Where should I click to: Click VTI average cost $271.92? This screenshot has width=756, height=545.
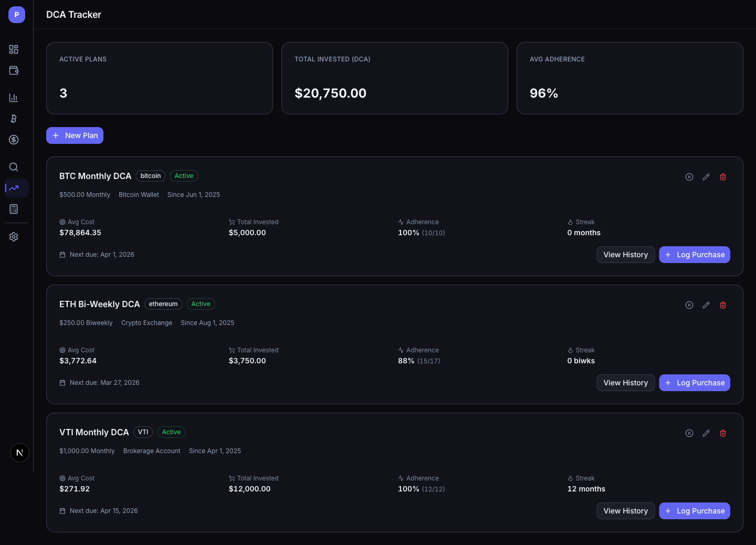pyautogui.click(x=75, y=489)
